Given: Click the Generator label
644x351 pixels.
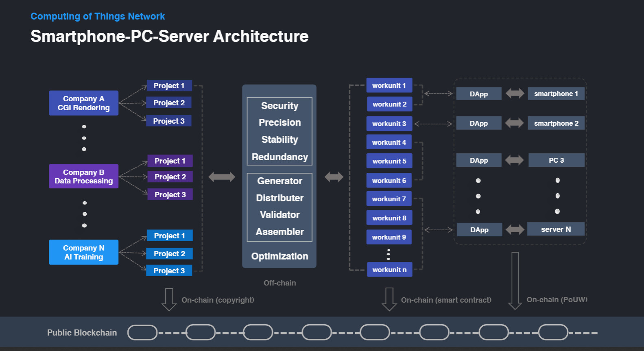Looking at the screenshot, I should pyautogui.click(x=280, y=181).
